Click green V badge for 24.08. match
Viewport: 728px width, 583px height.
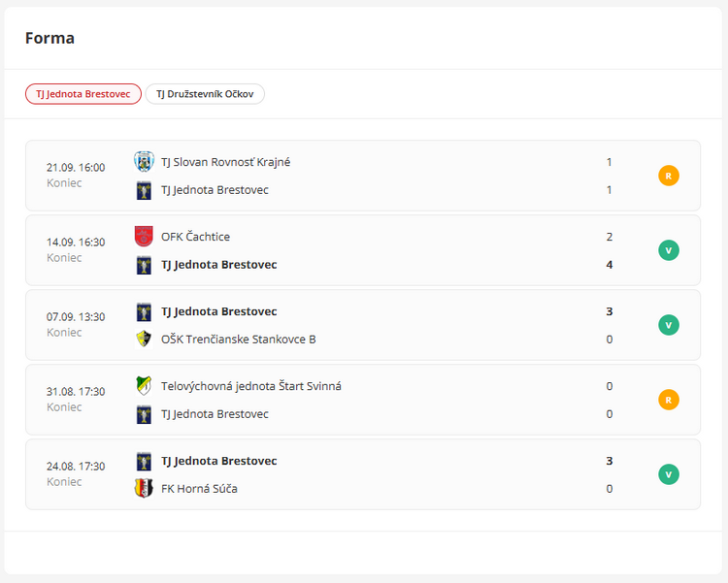pyautogui.click(x=668, y=474)
